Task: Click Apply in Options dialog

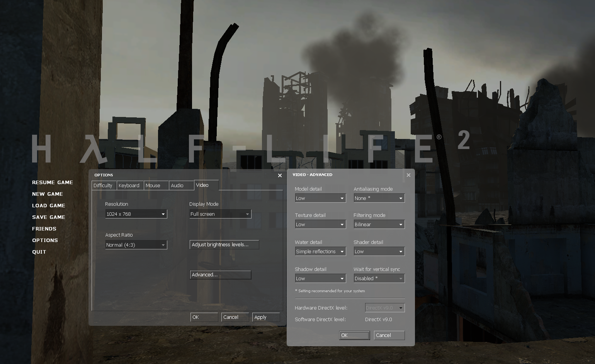Action: click(x=266, y=317)
